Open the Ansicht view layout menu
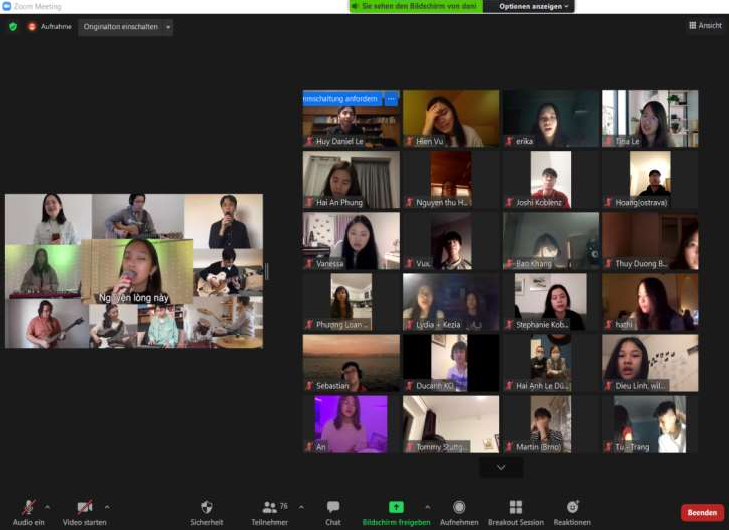 [x=705, y=26]
